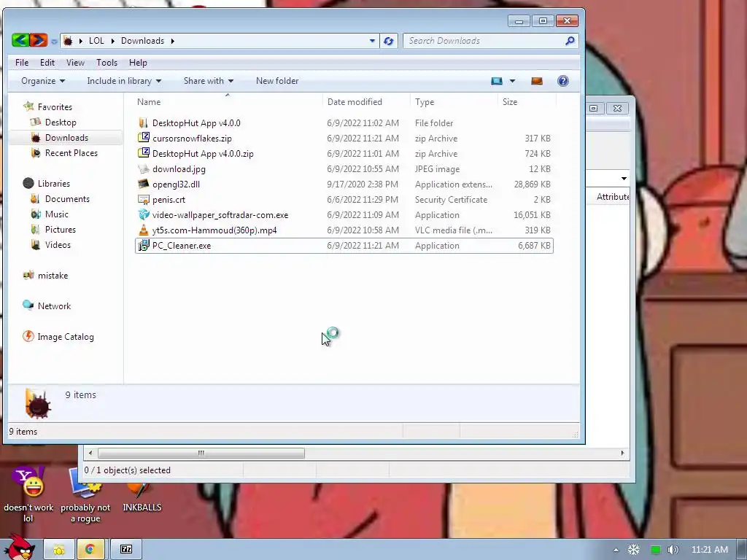Select the penis.crt certificate icon
This screenshot has width=747, height=560.
pyautogui.click(x=144, y=200)
